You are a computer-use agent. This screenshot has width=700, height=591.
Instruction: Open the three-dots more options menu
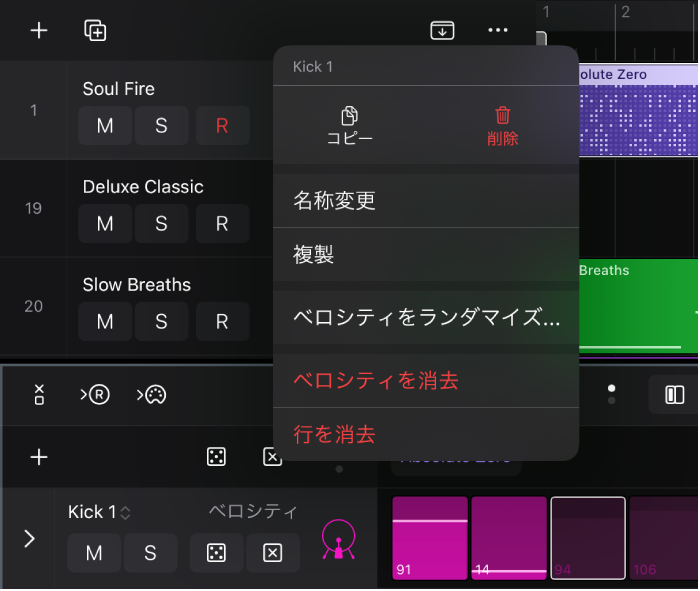click(x=498, y=30)
